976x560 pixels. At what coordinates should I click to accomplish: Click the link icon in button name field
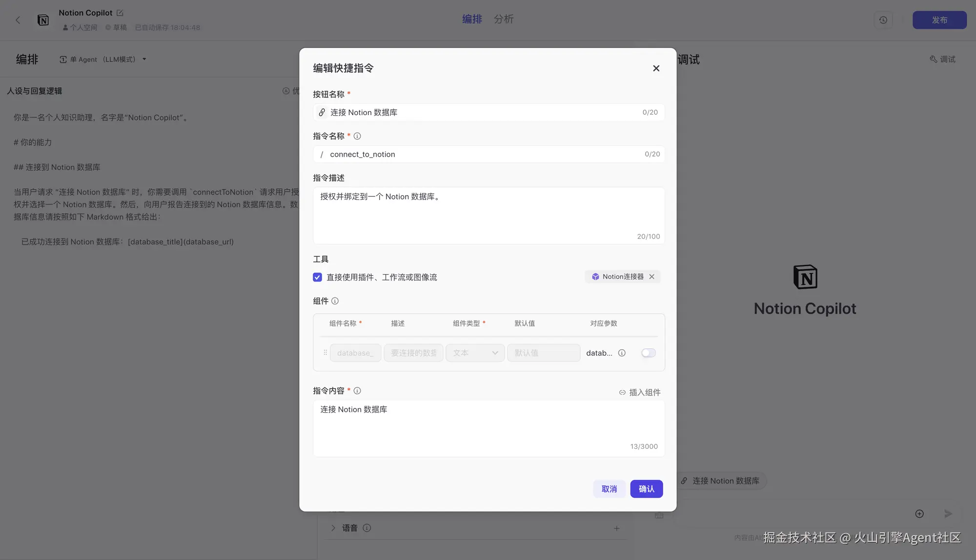(x=322, y=113)
